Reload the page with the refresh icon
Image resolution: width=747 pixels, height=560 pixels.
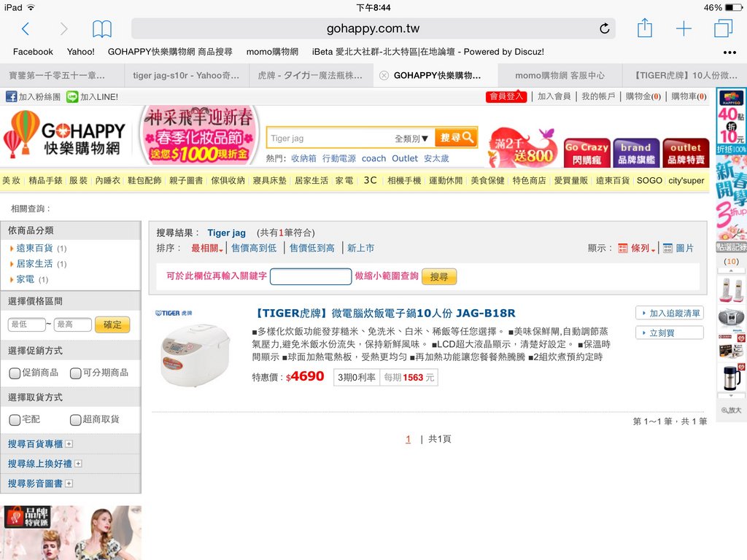pyautogui.click(x=604, y=29)
